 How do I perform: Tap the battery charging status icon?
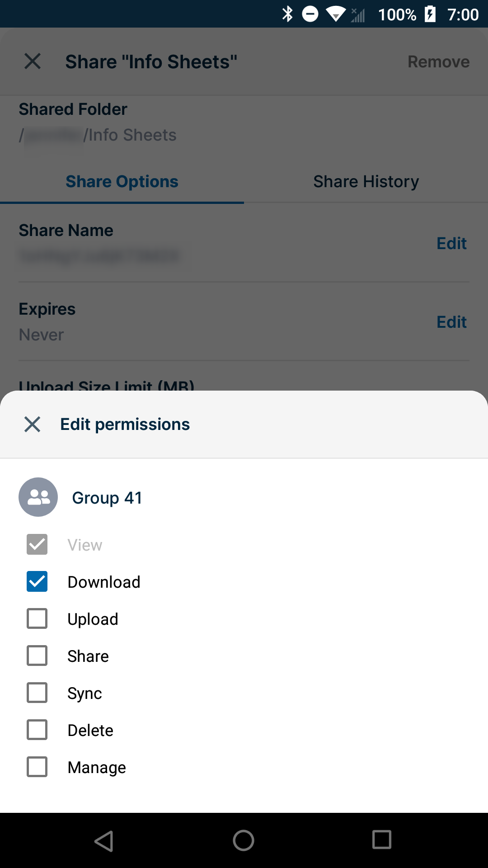(430, 14)
